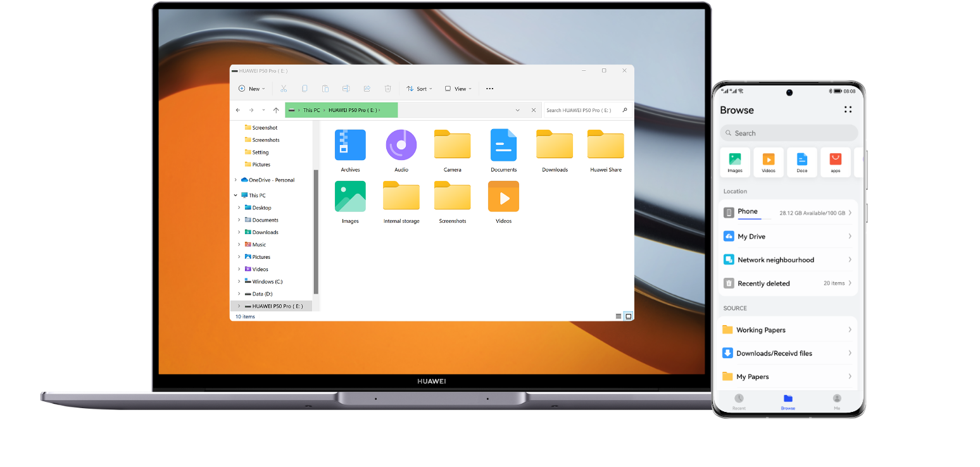Open Recently deleted on phone
This screenshot has height=467, width=980.
(x=788, y=283)
